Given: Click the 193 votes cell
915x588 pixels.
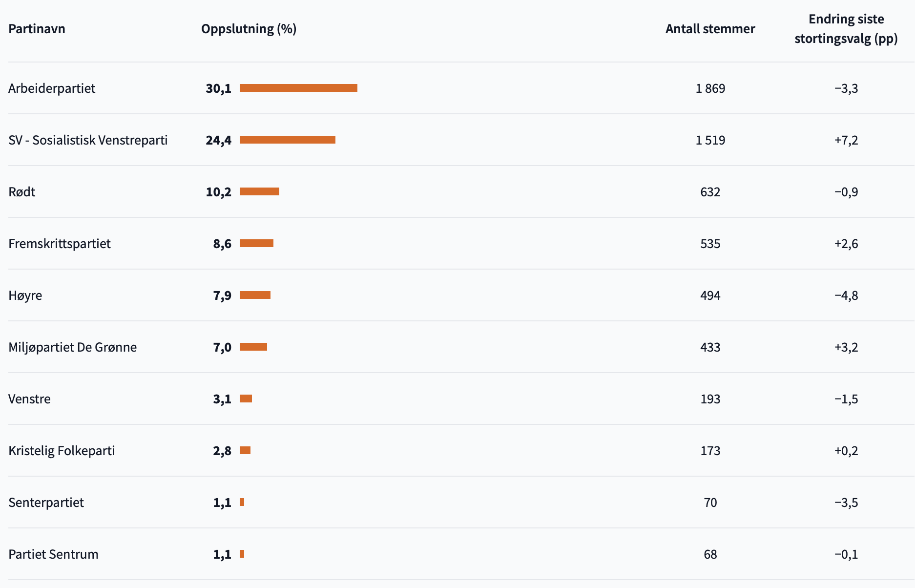Looking at the screenshot, I should tap(710, 399).
